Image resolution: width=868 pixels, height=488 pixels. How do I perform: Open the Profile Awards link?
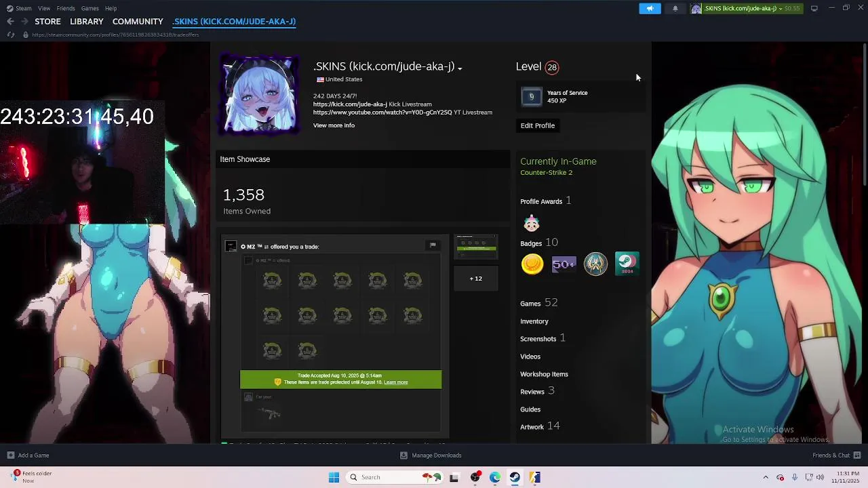541,201
